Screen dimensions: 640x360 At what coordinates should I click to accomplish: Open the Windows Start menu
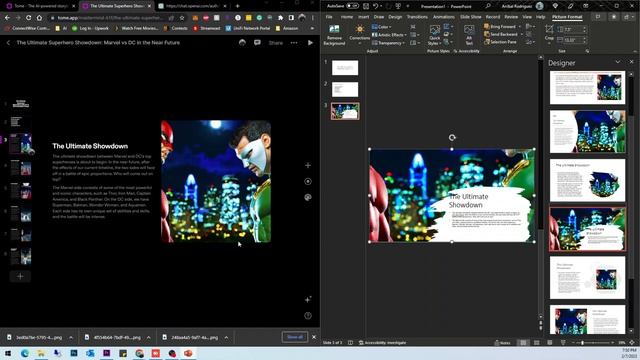8,353
